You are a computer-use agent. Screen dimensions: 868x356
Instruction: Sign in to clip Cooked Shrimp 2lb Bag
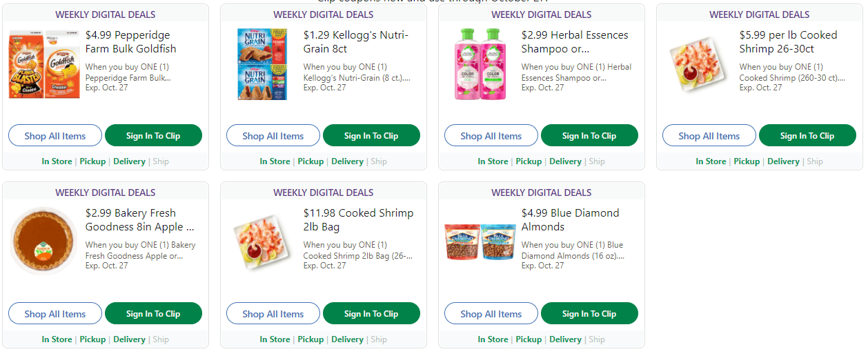tap(371, 314)
